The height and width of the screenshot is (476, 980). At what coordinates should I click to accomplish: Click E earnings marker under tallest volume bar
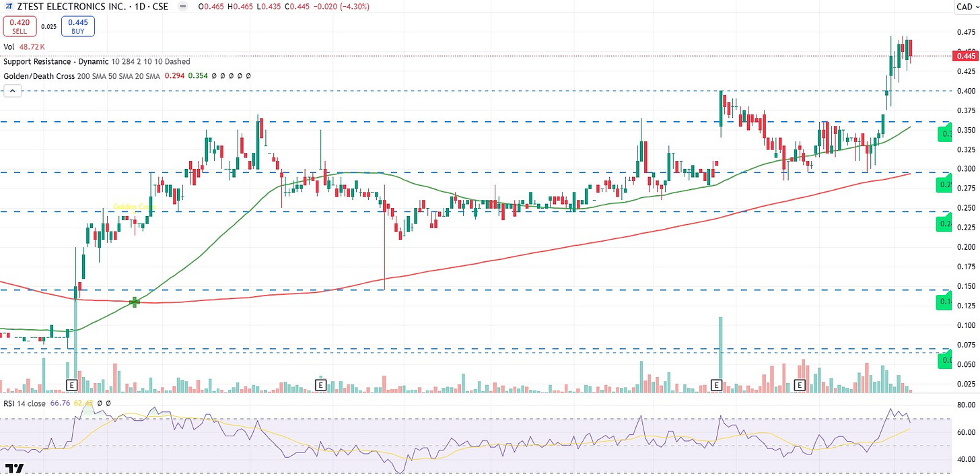pyautogui.click(x=717, y=385)
